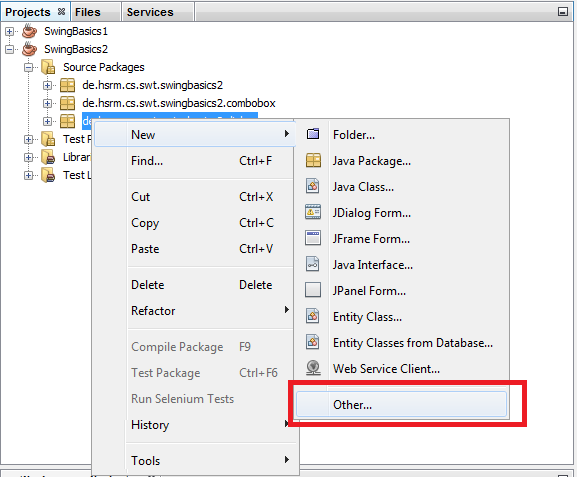The height and width of the screenshot is (477, 577).
Task: Click the Entity Classes from Database icon
Action: click(x=312, y=342)
